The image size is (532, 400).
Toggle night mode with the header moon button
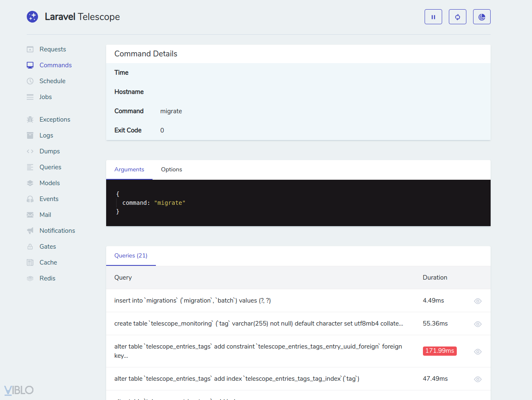482,17
